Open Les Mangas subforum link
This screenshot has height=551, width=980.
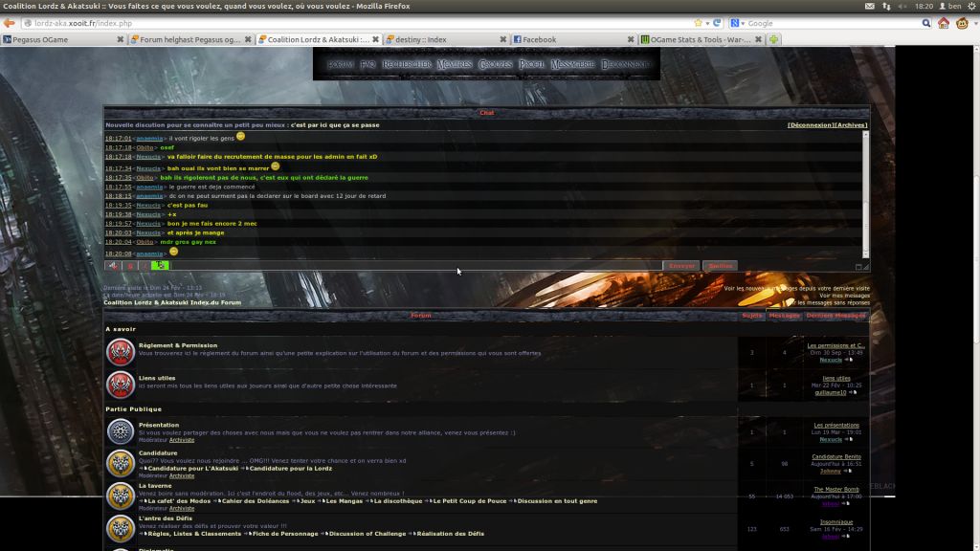coord(345,501)
